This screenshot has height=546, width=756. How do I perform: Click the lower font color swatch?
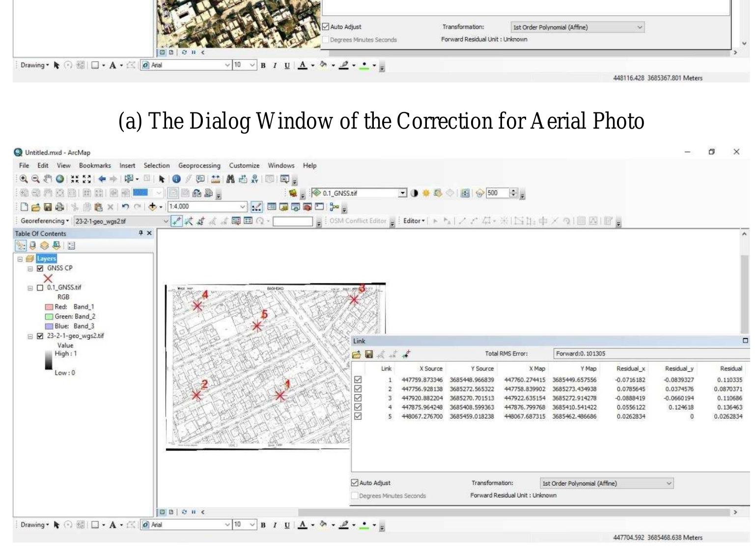point(303,525)
